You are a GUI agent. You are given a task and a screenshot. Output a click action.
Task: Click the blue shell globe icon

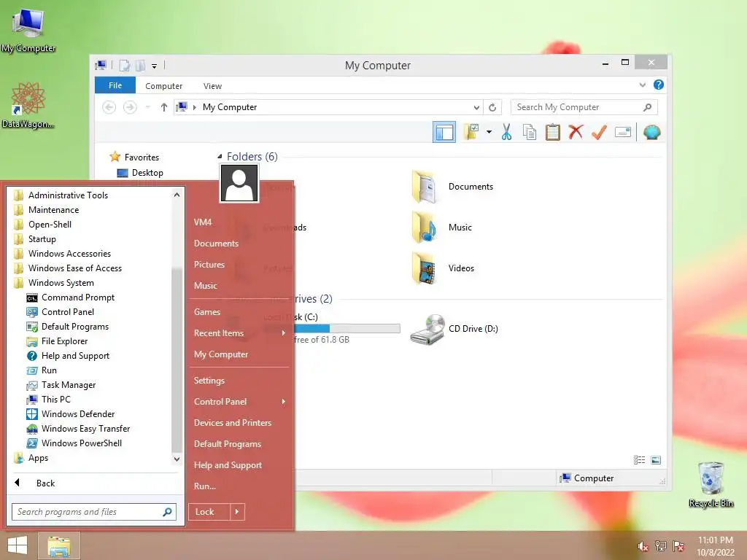pos(651,132)
